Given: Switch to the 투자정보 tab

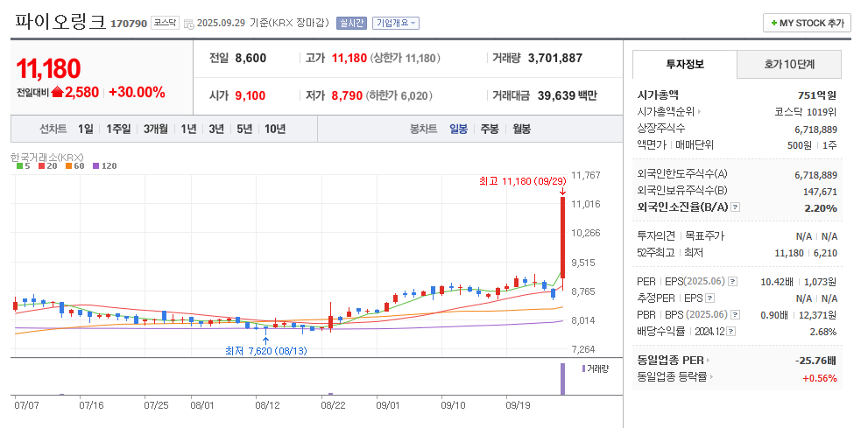Looking at the screenshot, I should 685,64.
